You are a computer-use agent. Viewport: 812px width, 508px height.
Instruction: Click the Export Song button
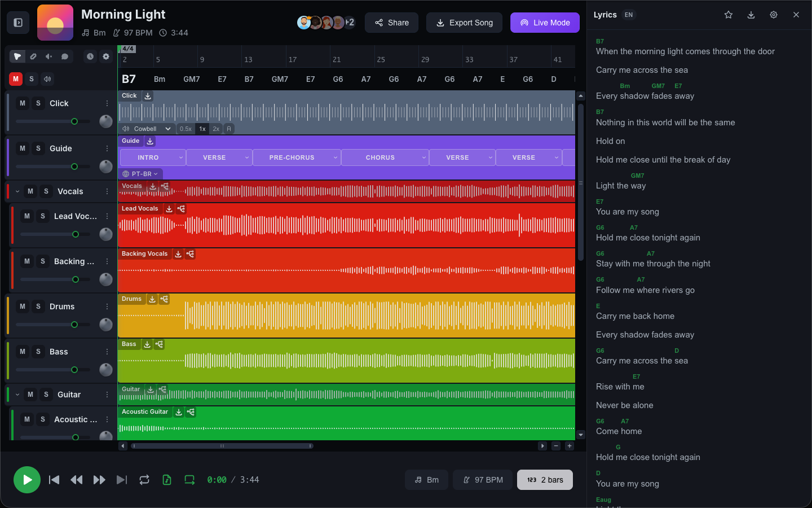pyautogui.click(x=465, y=23)
